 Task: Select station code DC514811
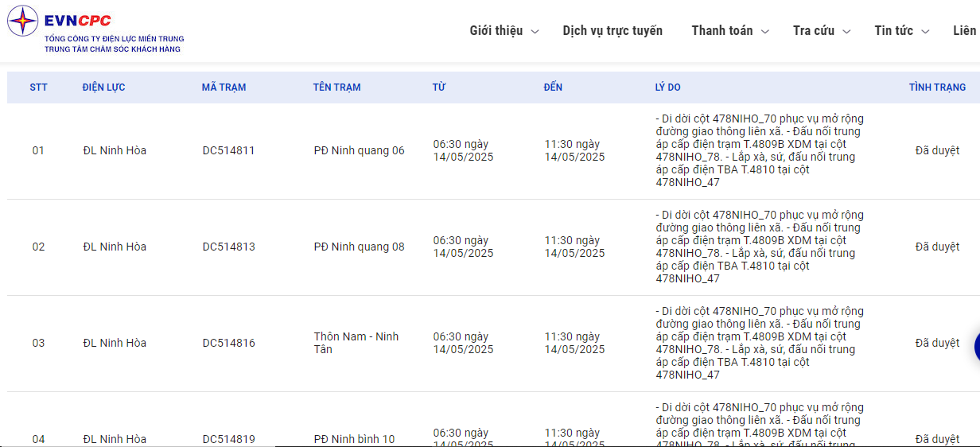point(228,150)
